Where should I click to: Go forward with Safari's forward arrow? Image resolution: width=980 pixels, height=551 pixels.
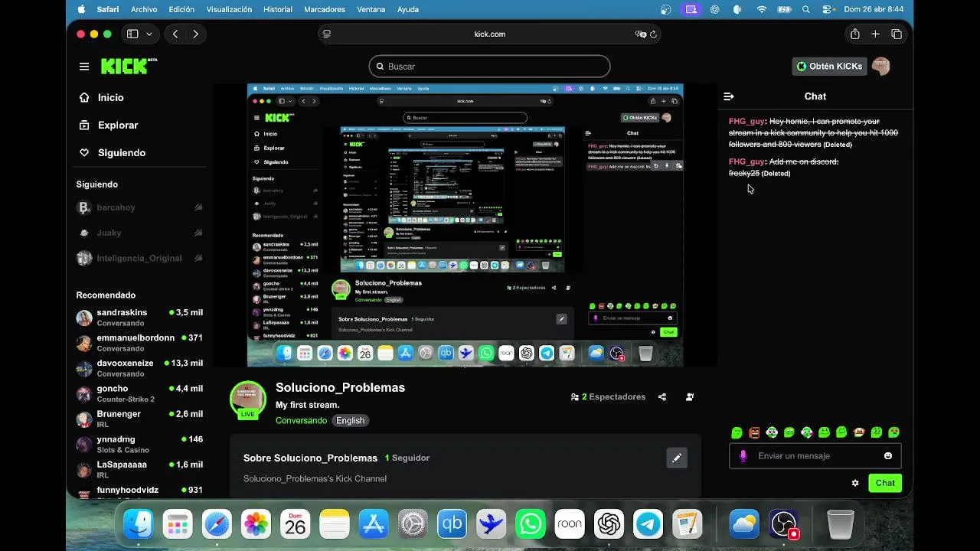pos(196,34)
